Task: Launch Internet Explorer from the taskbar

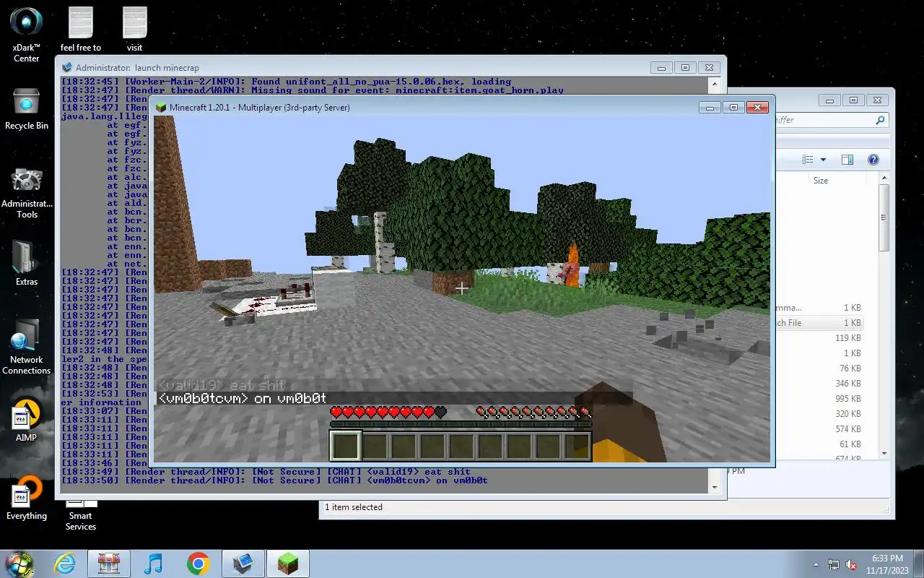Action: [x=65, y=564]
